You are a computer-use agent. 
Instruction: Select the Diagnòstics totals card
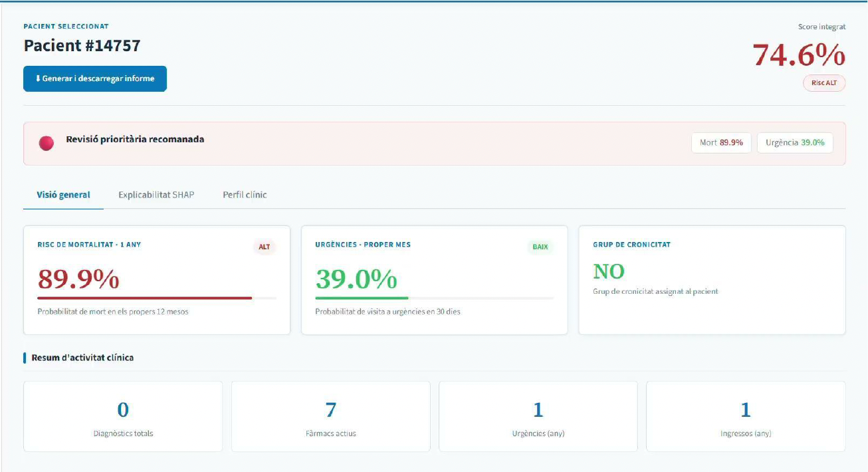coord(123,416)
